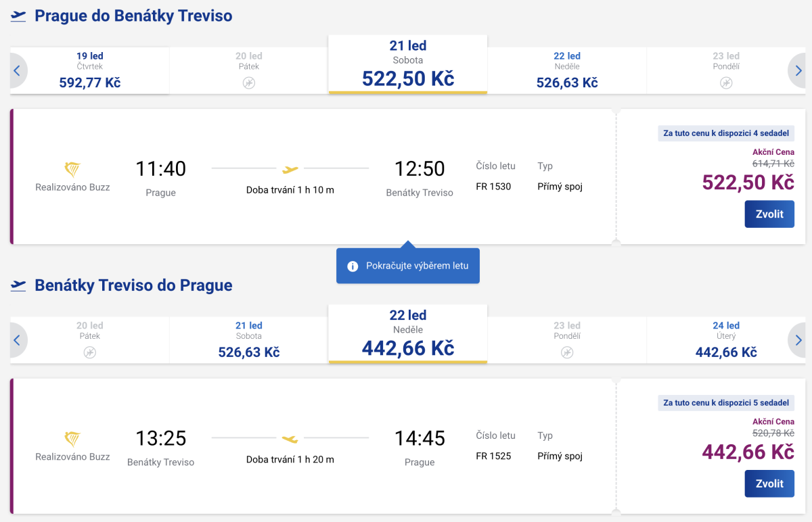Click the info icon in the Pokračujte výběrem letu tooltip
This screenshot has width=812, height=522.
pyautogui.click(x=352, y=266)
